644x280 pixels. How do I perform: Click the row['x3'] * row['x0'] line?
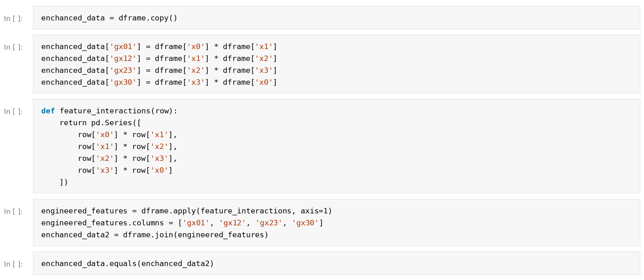(125, 170)
